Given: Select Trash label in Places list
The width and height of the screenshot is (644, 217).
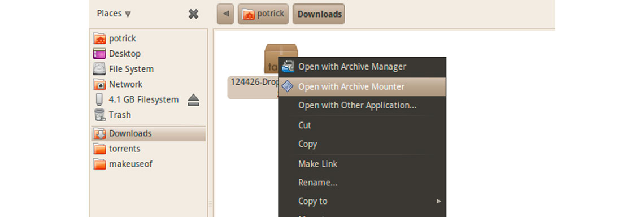Looking at the screenshot, I should (x=120, y=115).
